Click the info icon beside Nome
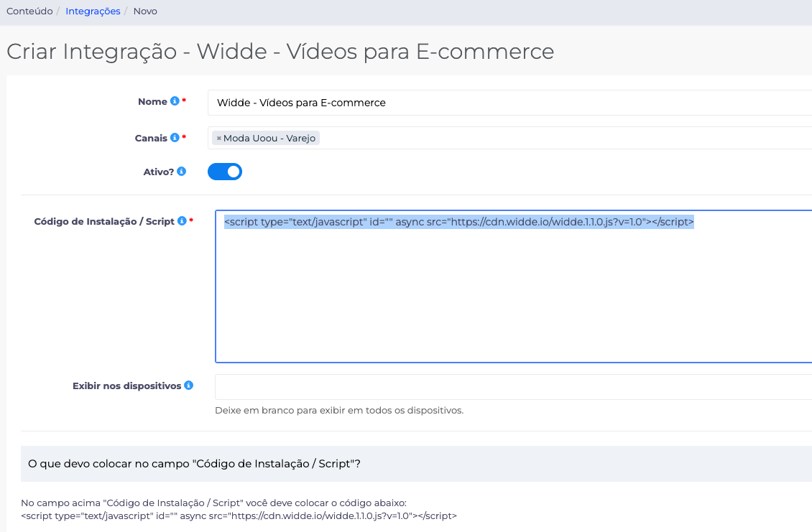Viewport: 812px width, 532px height. [175, 101]
